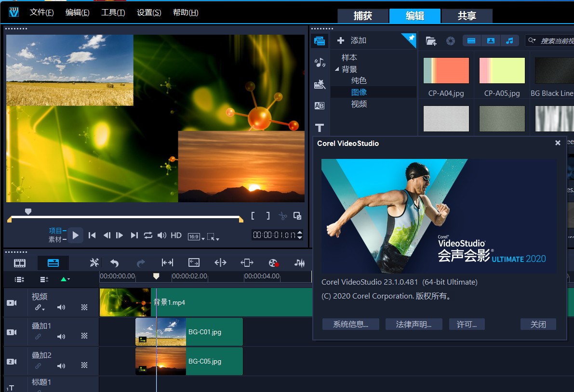
Task: Open the 帮助(H) menu
Action: tap(186, 13)
